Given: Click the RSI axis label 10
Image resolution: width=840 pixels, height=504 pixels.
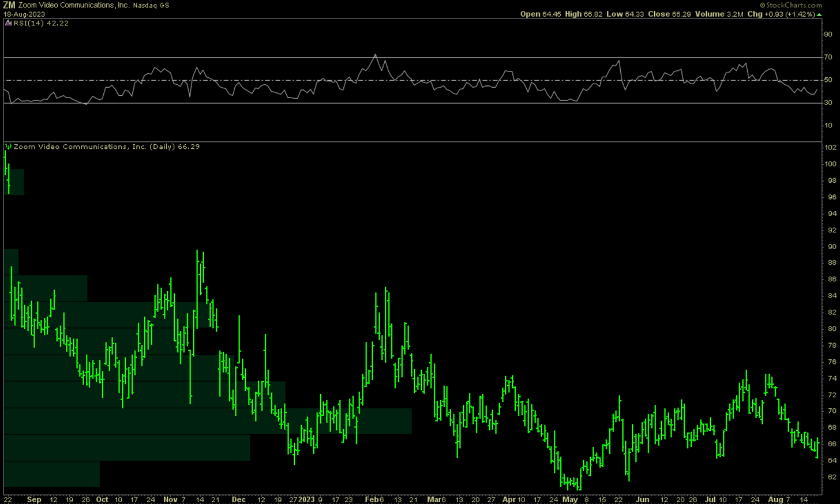Looking at the screenshot, I should (x=828, y=125).
